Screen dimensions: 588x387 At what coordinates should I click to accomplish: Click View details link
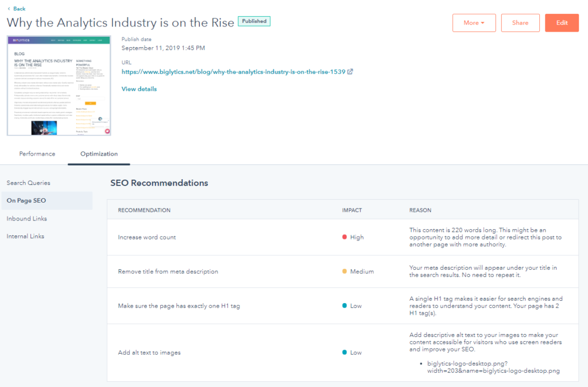(x=139, y=89)
